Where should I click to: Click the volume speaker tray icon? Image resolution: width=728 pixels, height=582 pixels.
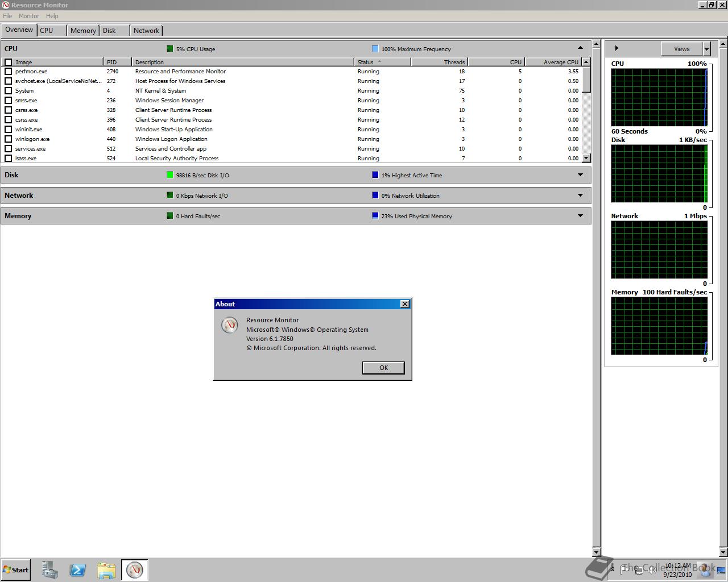[652, 569]
